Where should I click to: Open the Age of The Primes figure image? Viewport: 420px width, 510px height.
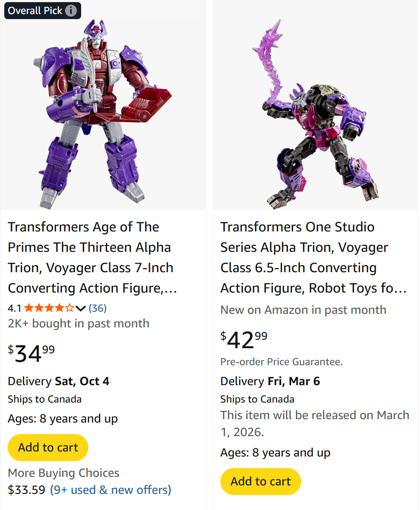point(103,113)
